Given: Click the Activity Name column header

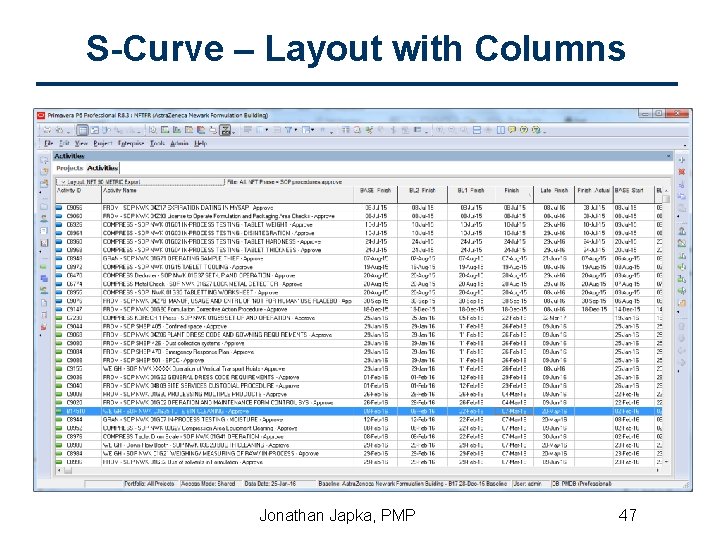Looking at the screenshot, I should 227,194.
